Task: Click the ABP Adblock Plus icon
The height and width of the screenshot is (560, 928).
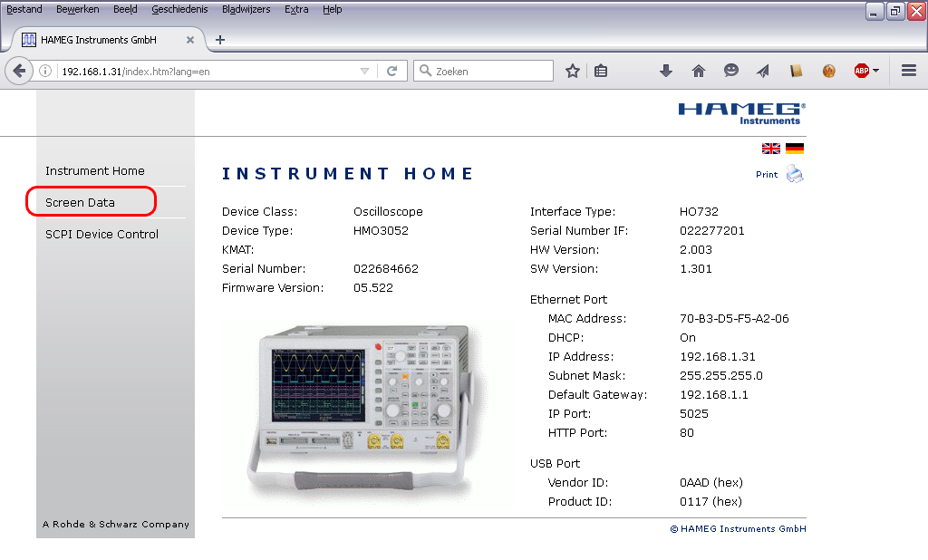Action: tap(861, 71)
